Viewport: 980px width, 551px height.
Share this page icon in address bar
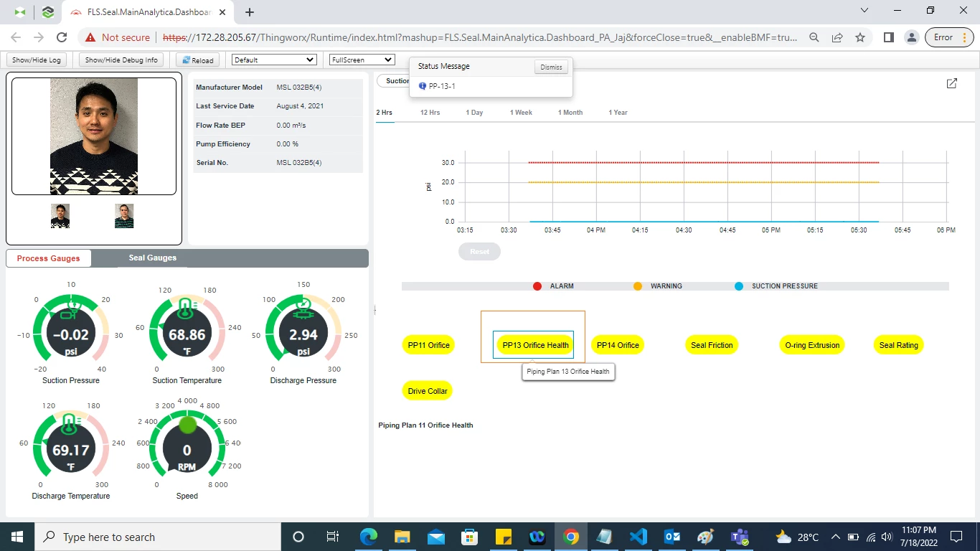click(x=837, y=37)
